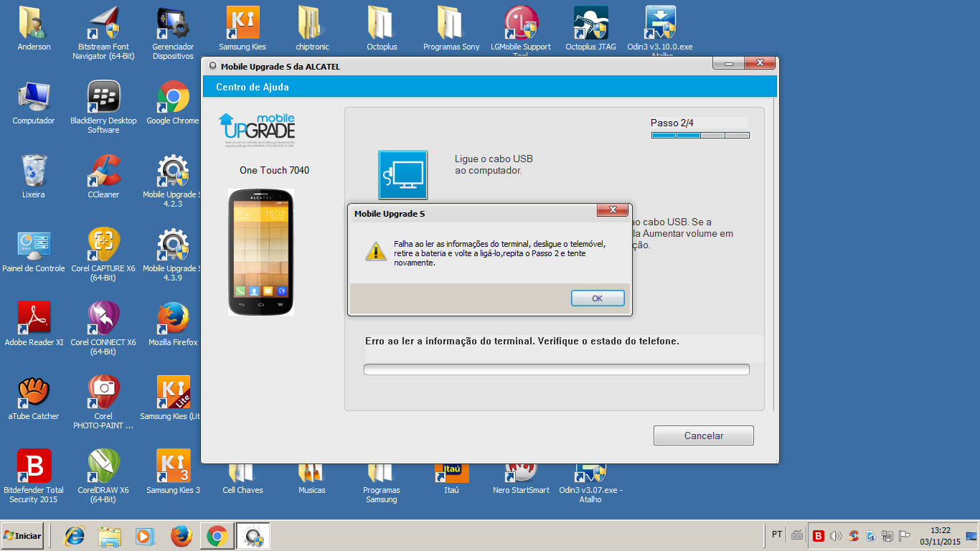Open the volume speaker tray icon
The image size is (980, 551).
(x=835, y=535)
